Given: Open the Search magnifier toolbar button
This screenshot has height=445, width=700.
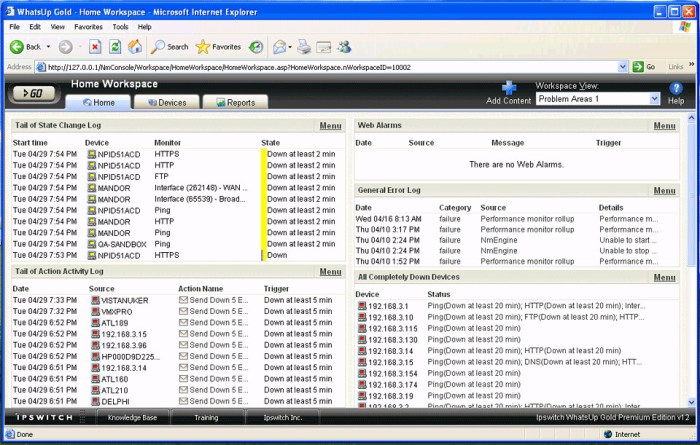Looking at the screenshot, I should tap(170, 47).
